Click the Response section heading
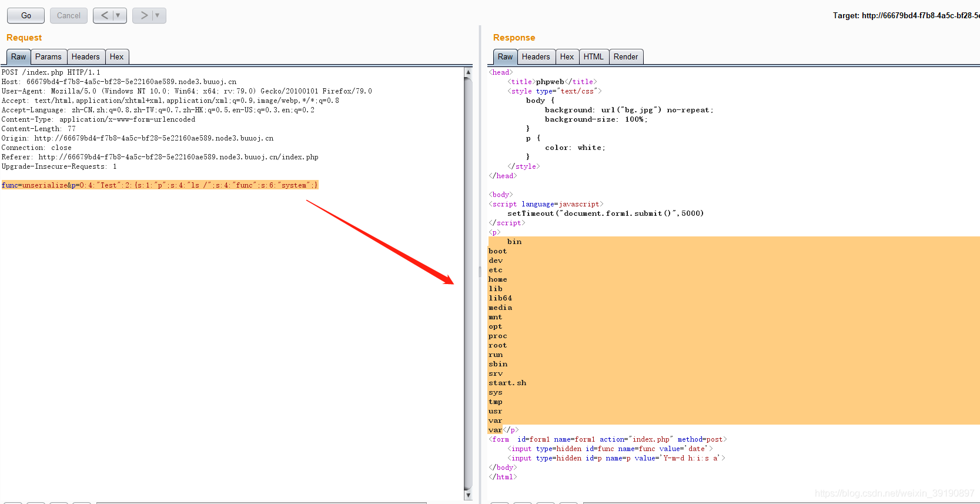980x504 pixels. [514, 38]
